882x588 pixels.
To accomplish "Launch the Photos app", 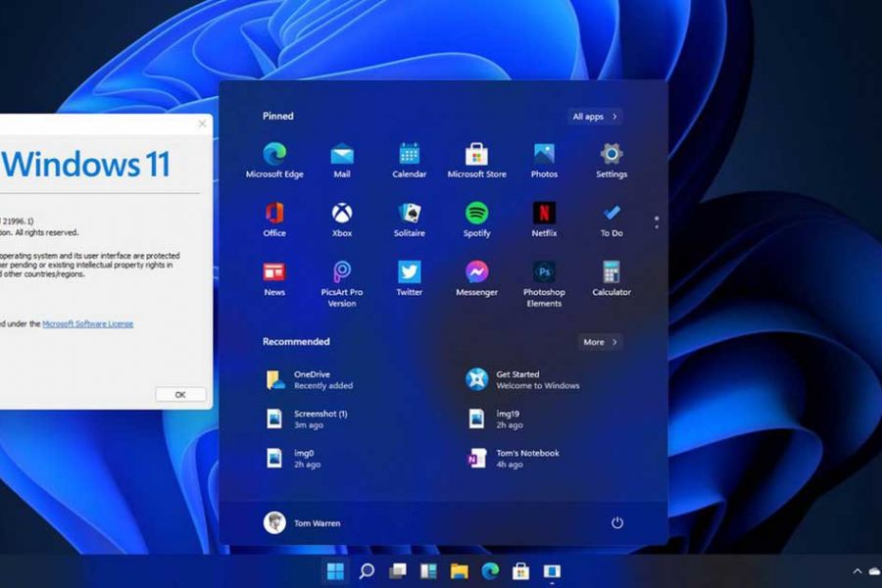I will tap(544, 161).
